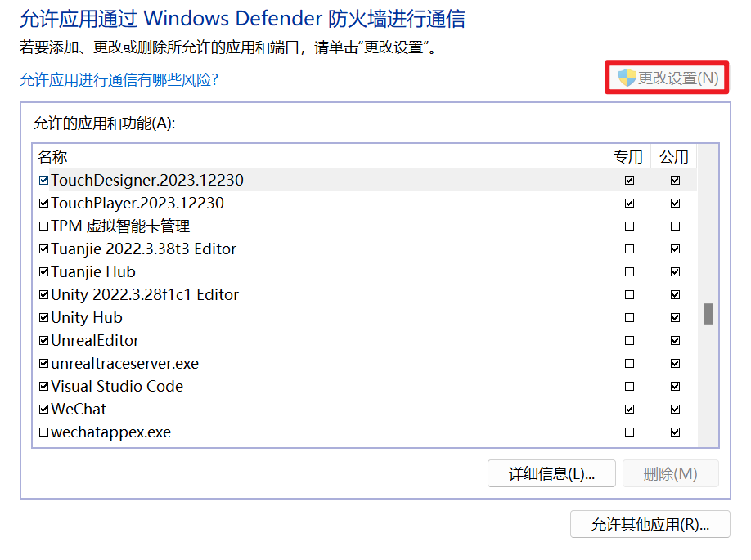Toggle Tuanjie 2022.3.38t3 Editor 公用 checkbox

coord(675,249)
